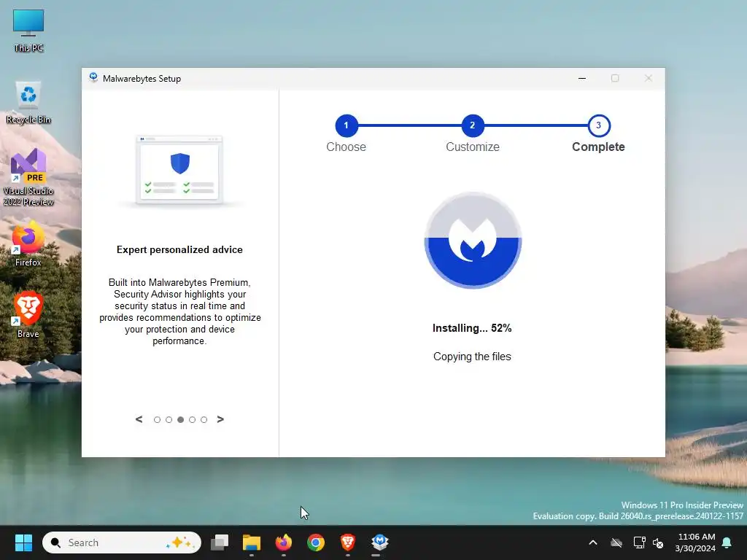747x560 pixels.
Task: Select Visual Studio 2022 Preview desktop shortcut
Action: click(x=28, y=177)
